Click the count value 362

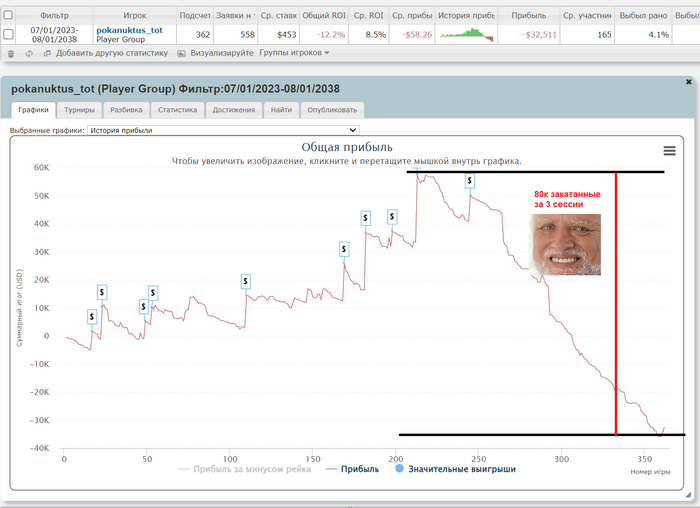[203, 34]
